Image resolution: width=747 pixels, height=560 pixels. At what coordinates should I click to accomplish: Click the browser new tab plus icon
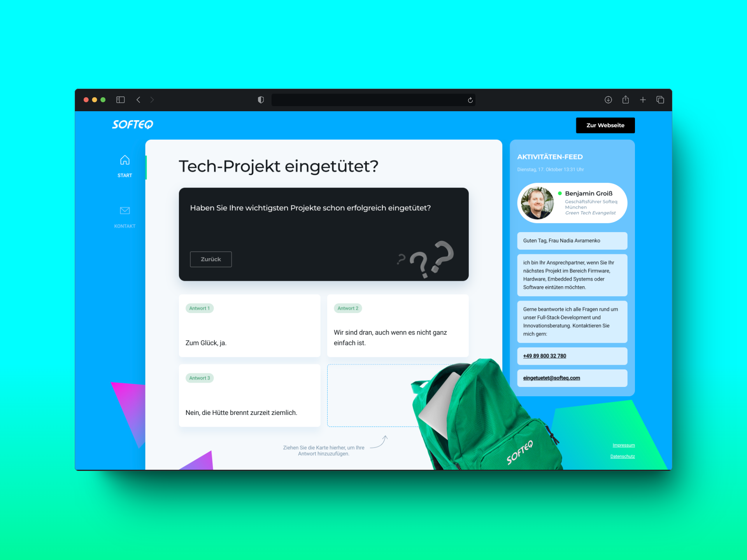[642, 100]
